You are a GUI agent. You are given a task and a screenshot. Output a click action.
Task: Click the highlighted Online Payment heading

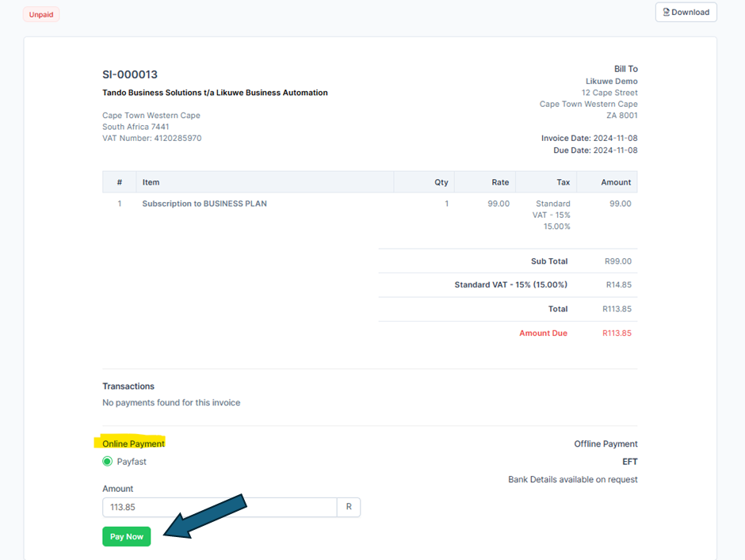(133, 444)
